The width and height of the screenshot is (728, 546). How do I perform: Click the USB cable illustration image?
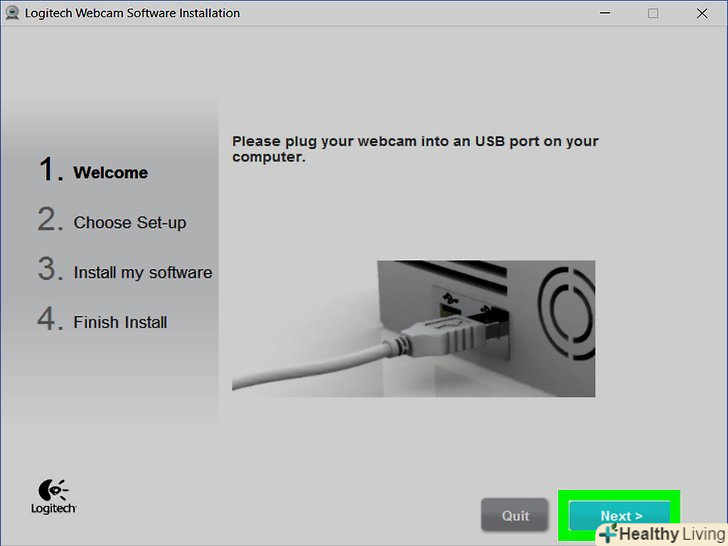point(413,328)
